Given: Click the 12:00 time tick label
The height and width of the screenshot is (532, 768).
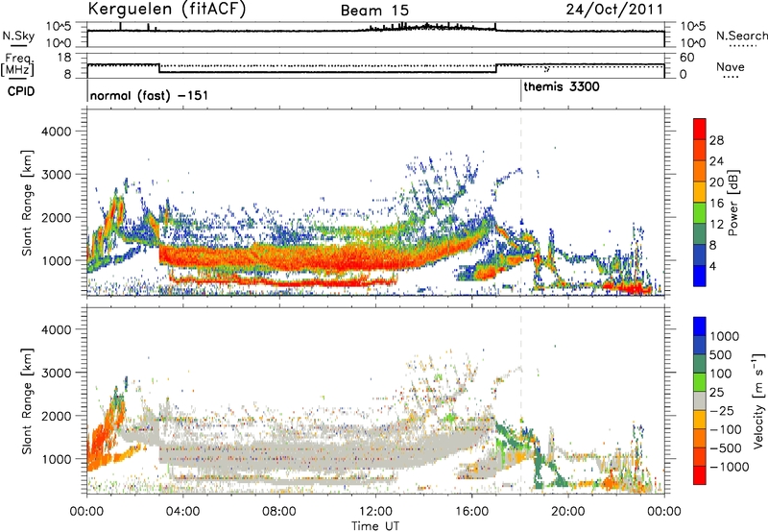Looking at the screenshot, I should (375, 512).
